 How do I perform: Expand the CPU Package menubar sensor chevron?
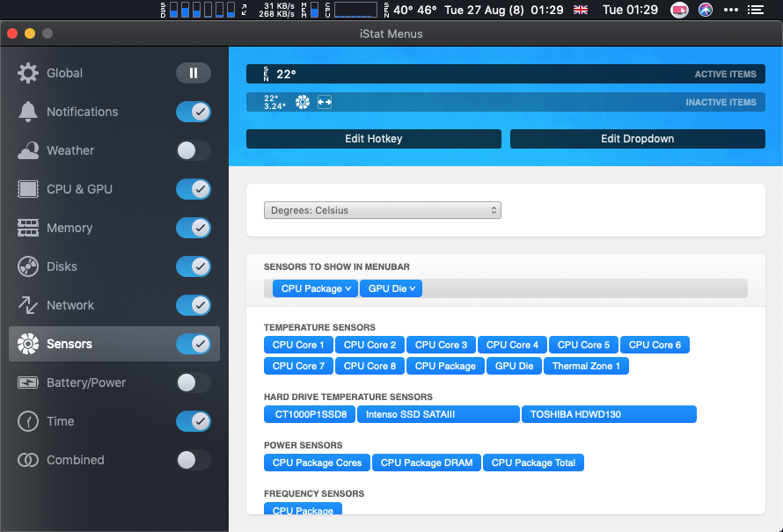pyautogui.click(x=348, y=288)
